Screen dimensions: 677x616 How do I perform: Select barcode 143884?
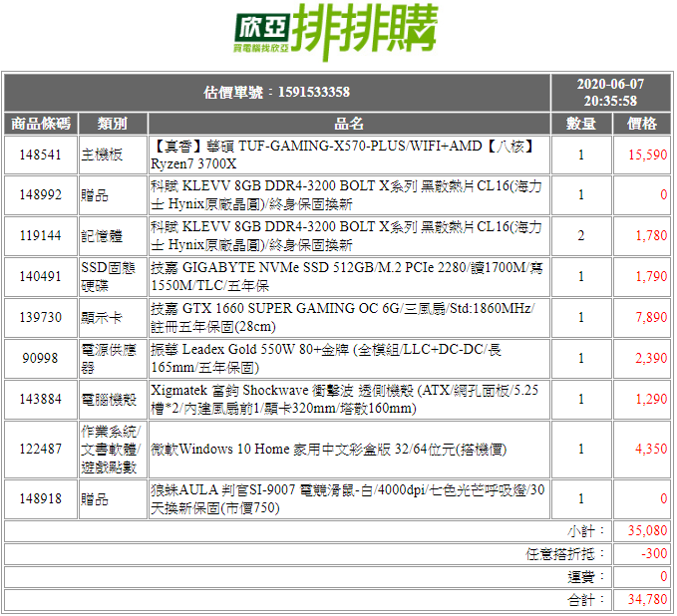coord(41,400)
